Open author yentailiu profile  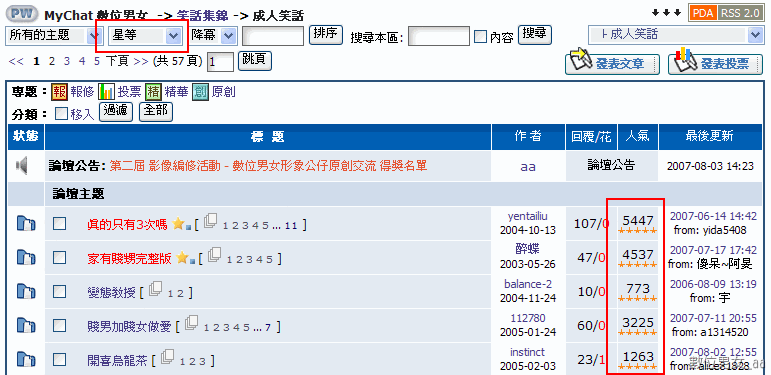click(x=528, y=216)
